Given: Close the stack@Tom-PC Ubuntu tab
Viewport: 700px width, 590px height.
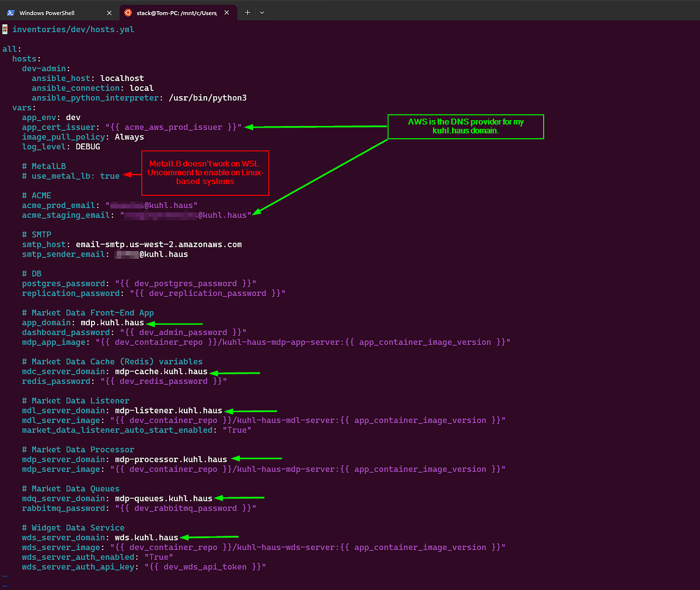Looking at the screenshot, I should click(x=227, y=13).
